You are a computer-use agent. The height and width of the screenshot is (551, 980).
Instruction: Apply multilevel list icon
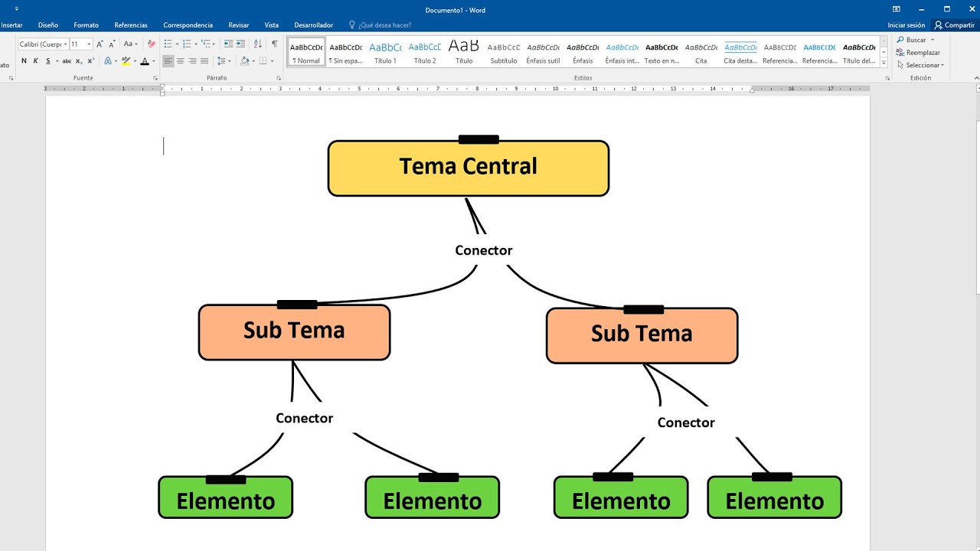click(205, 44)
